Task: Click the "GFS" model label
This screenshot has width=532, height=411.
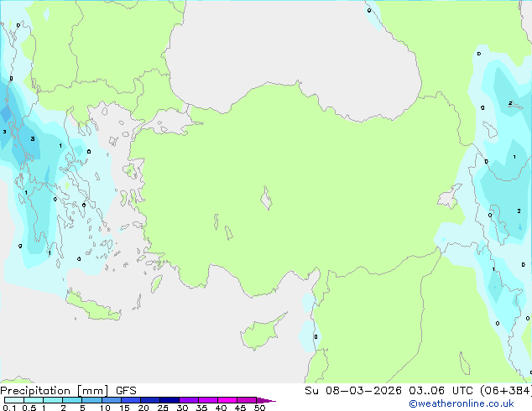Action: [126, 391]
